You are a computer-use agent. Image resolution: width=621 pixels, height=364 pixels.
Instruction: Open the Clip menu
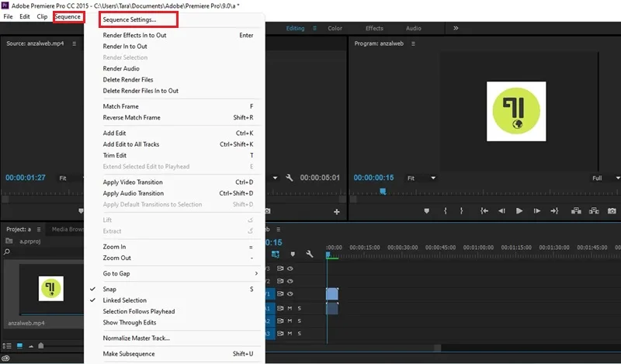point(42,16)
